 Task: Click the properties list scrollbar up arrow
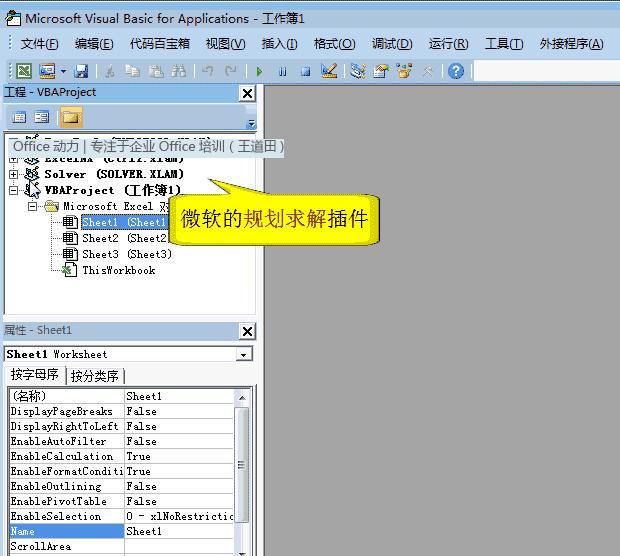[242, 397]
